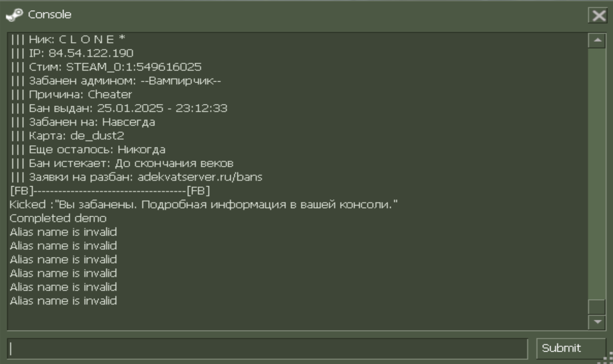Click the resize grip in the window corner

tap(607, 358)
